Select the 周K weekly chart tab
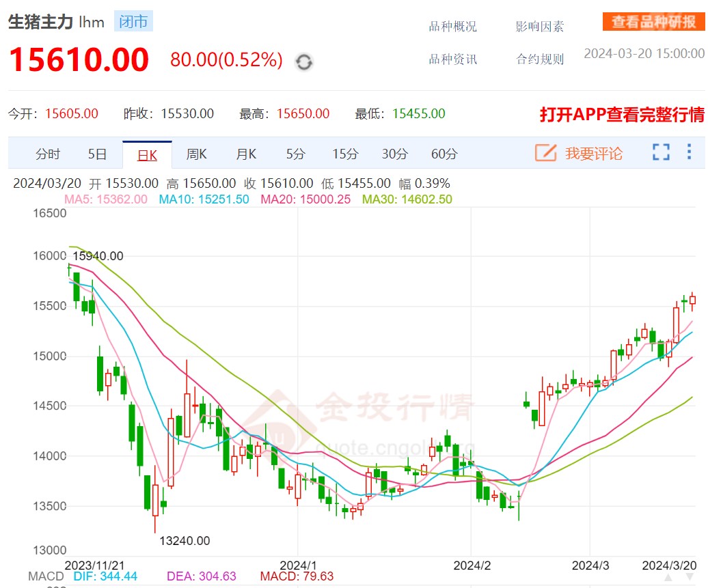The height and width of the screenshot is (588, 708). pyautogui.click(x=196, y=154)
